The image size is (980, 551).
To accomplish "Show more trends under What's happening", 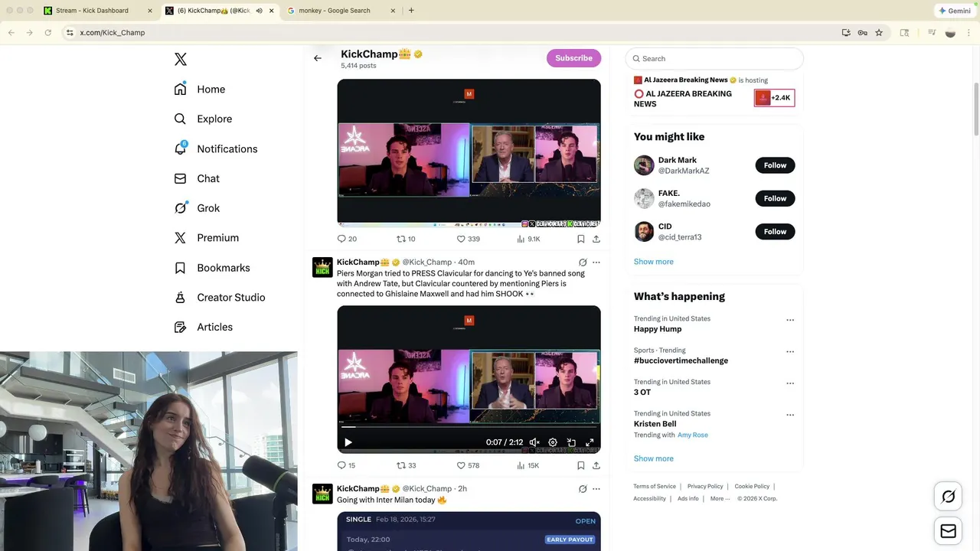I will (x=653, y=458).
